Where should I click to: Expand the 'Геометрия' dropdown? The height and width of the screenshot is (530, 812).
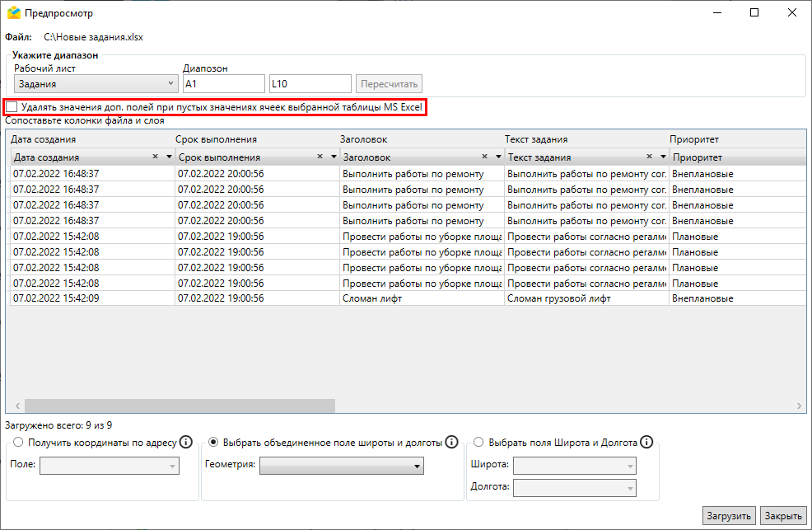(341, 467)
